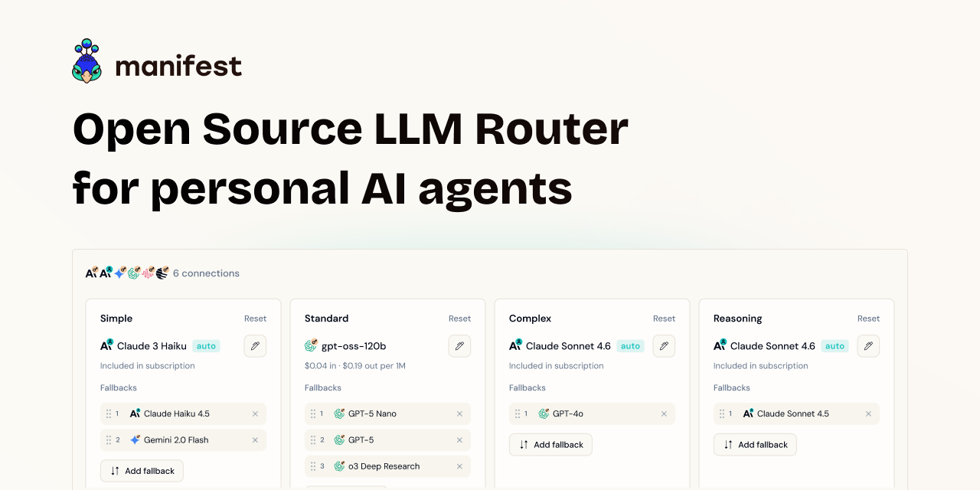Click the "Simple" card title
Screen dimensions: 980x490
116,318
